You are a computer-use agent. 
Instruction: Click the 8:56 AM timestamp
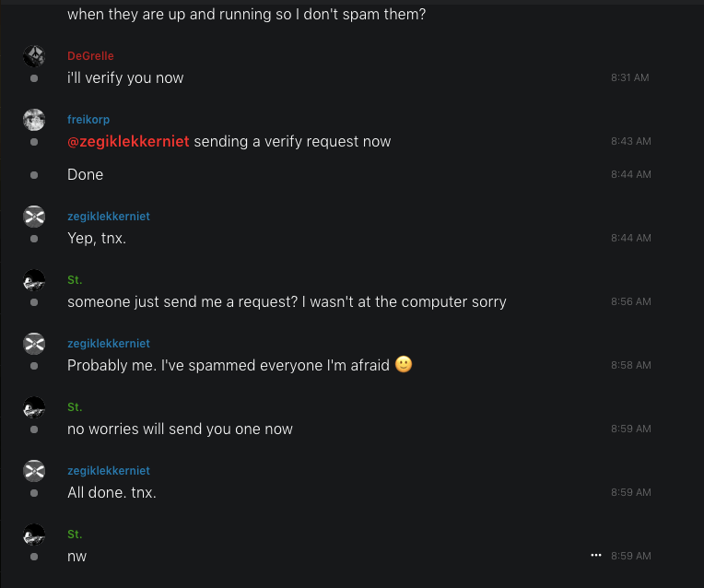click(630, 301)
